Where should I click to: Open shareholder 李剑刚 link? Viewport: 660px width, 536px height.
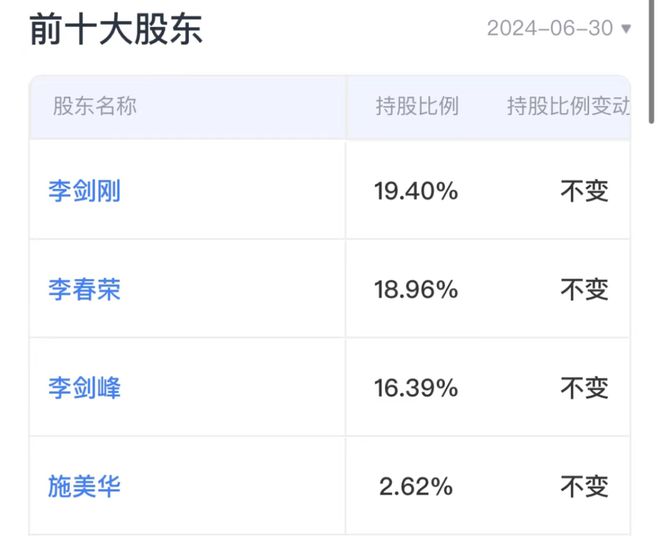pyautogui.click(x=85, y=191)
